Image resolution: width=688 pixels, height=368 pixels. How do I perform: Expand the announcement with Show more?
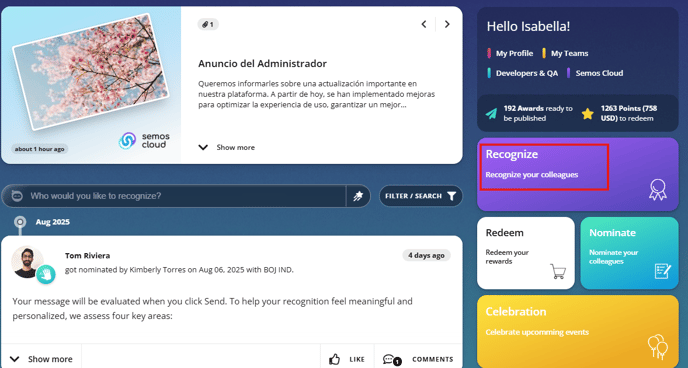[227, 147]
